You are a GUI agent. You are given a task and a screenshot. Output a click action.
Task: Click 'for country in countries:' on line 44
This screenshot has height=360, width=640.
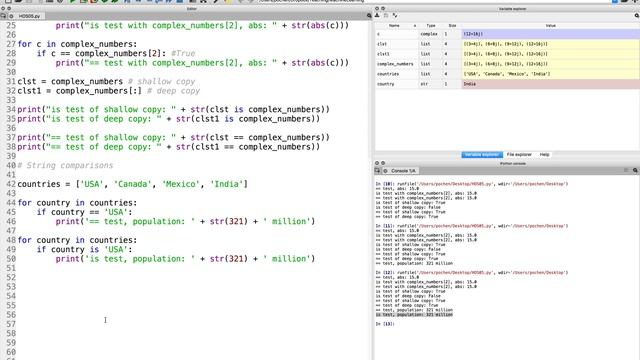(77, 203)
